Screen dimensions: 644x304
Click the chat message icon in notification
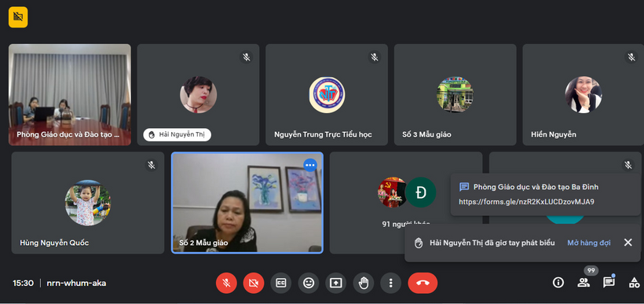(x=464, y=187)
